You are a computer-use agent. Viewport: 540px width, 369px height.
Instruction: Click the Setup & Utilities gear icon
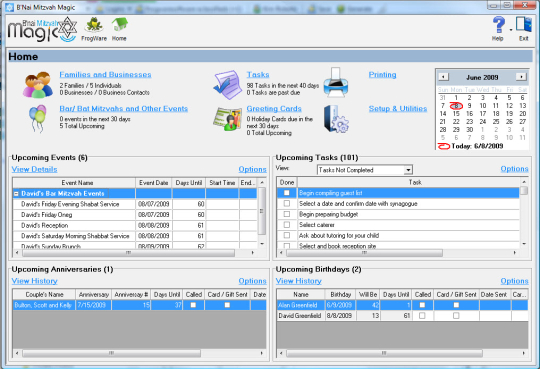click(x=336, y=119)
